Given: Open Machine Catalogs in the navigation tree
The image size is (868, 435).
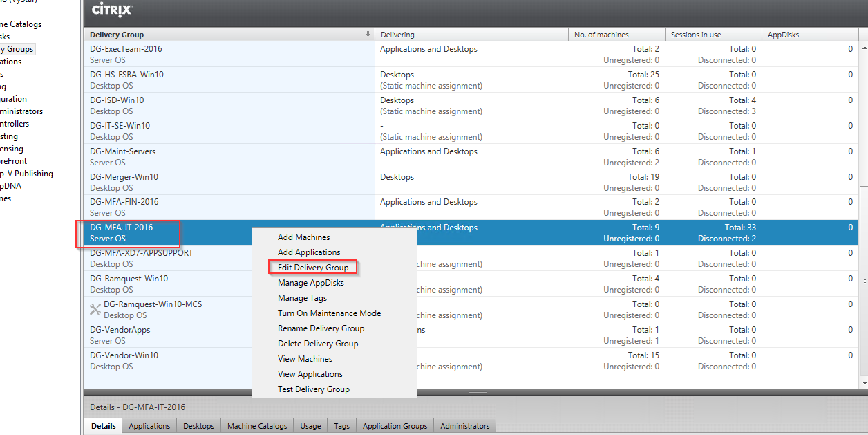Looking at the screenshot, I should (x=21, y=24).
